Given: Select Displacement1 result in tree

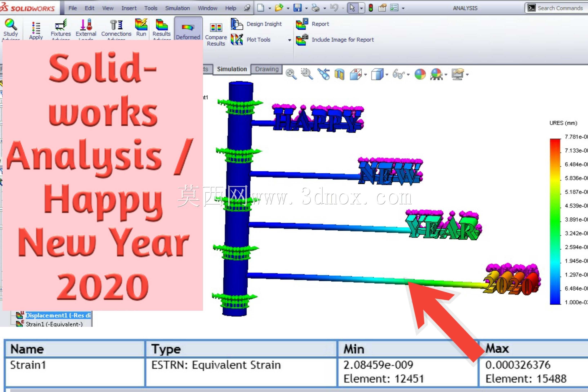Looking at the screenshot, I should coord(58,315).
